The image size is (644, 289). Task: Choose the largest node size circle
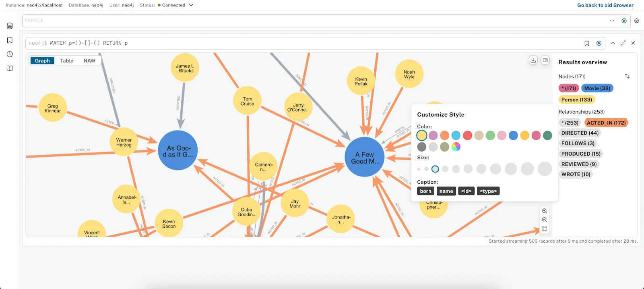[x=545, y=169]
